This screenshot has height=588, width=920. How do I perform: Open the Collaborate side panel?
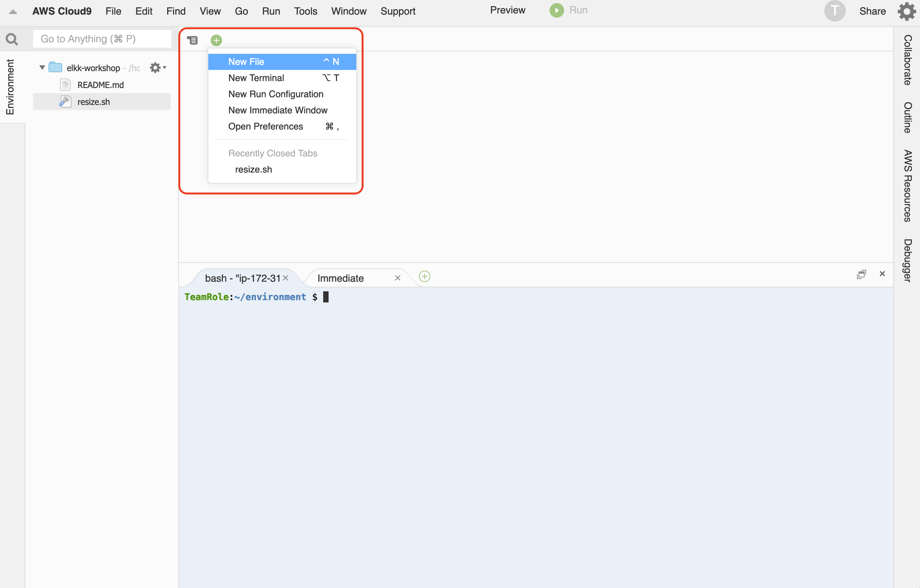[907, 60]
